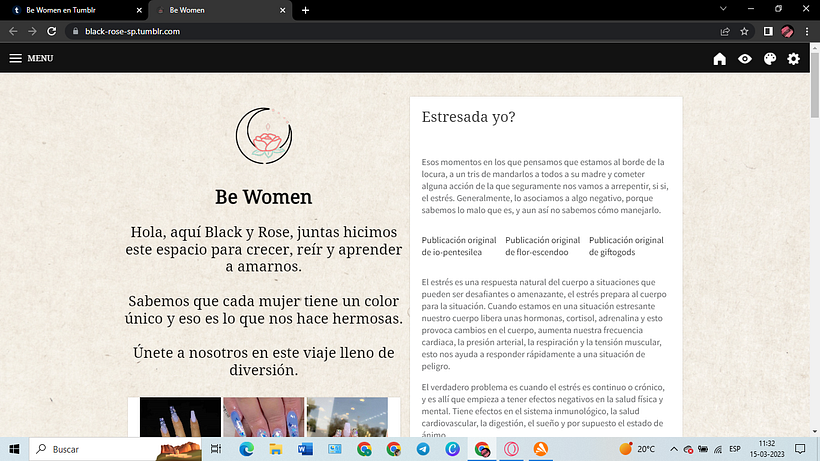
Task: Open the palette theme editor icon
Action: [x=770, y=59]
